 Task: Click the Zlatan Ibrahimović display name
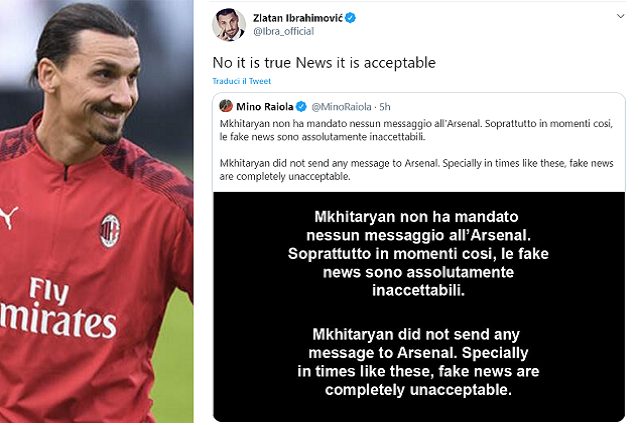(x=298, y=18)
